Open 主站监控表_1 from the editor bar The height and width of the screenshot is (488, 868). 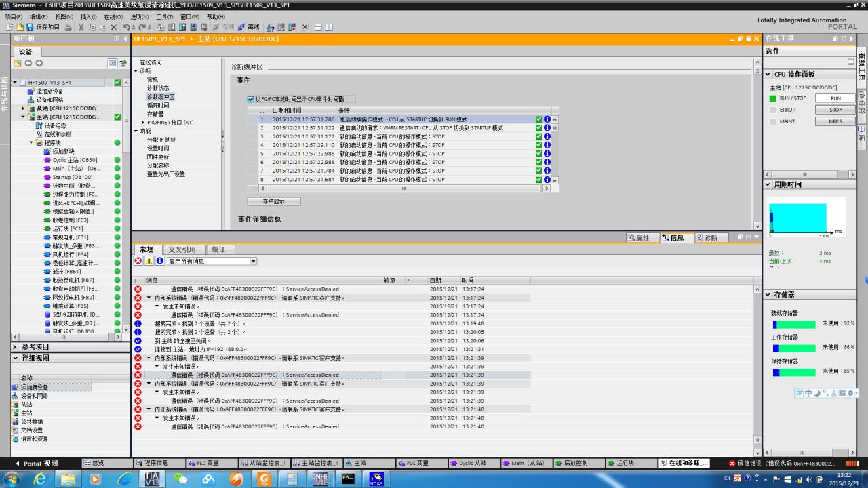tap(317, 463)
